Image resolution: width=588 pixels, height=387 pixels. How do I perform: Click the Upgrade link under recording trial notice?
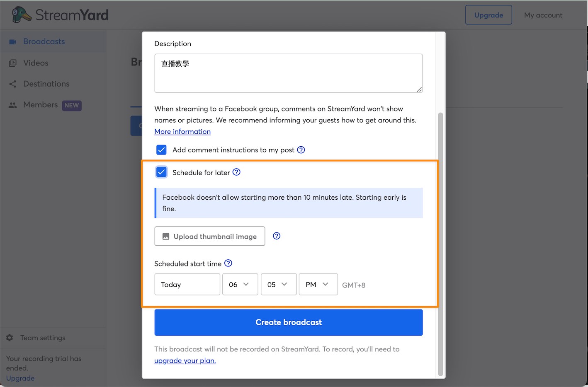20,378
